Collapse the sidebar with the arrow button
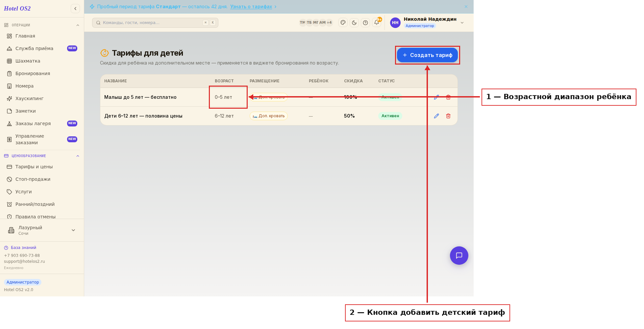Screen dimensions: 644x329 pos(75,9)
